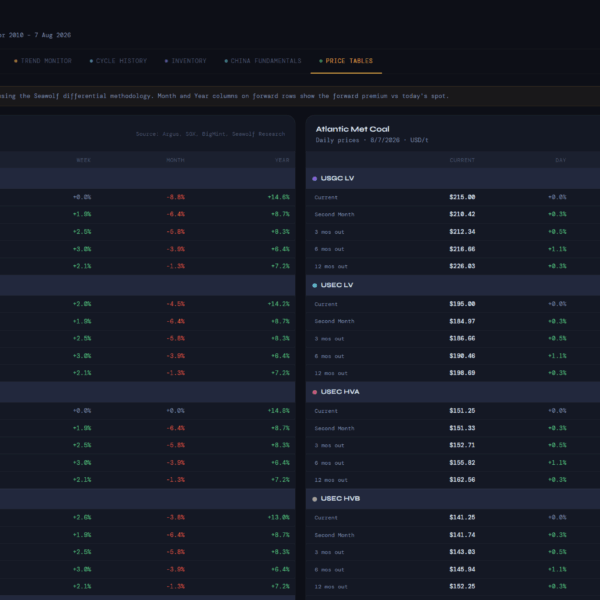
Task: Click the purple dot beside USGC LV
Action: pyautogui.click(x=315, y=179)
